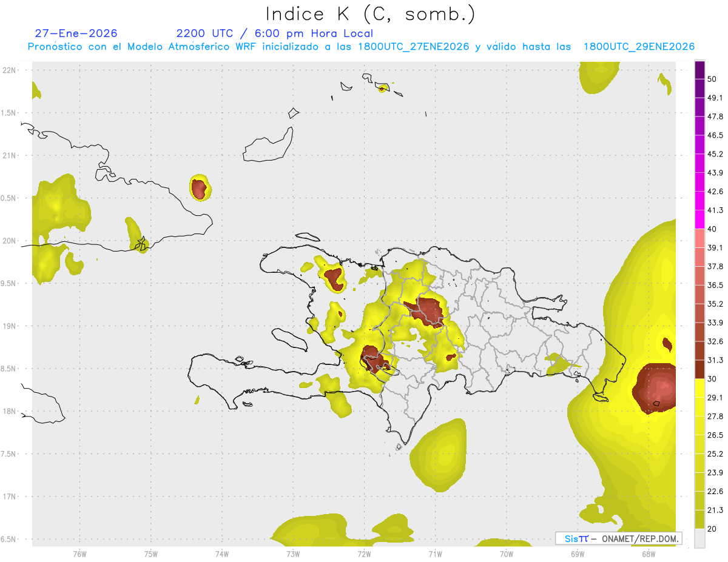
Task: Click the "22N" latitude label
Action: click(10, 70)
